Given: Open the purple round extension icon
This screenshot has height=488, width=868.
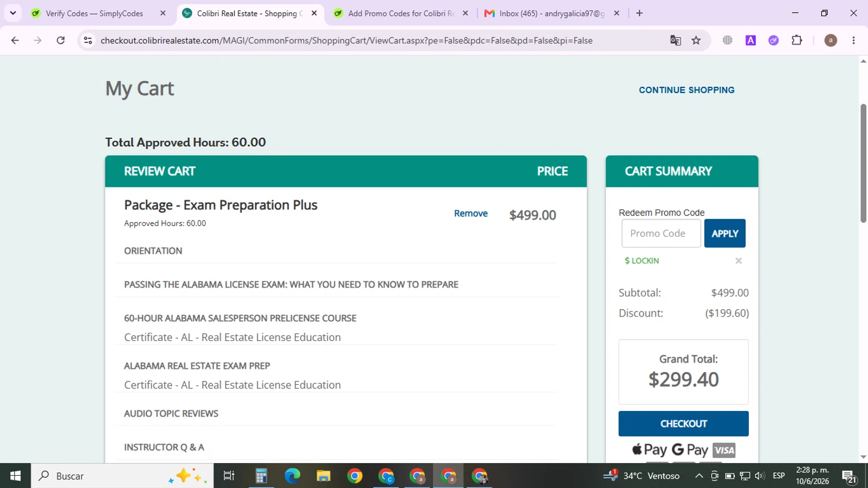Looking at the screenshot, I should click(x=774, y=41).
